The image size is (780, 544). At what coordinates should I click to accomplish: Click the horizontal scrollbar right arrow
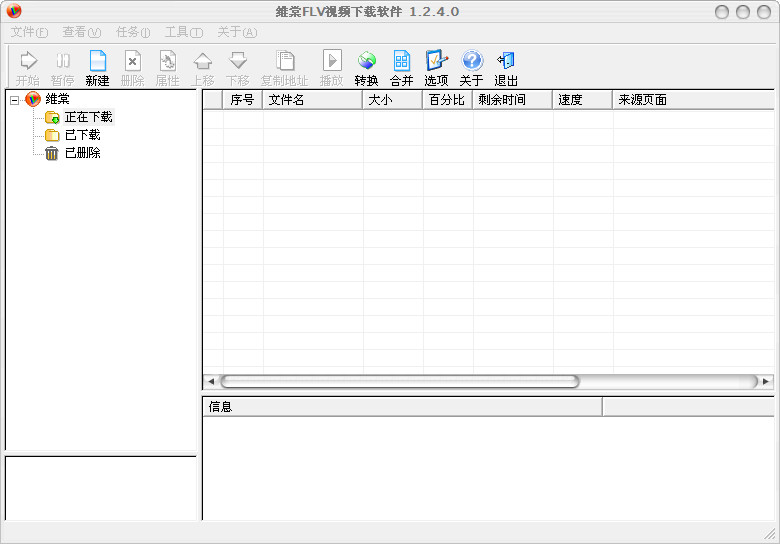[766, 382]
